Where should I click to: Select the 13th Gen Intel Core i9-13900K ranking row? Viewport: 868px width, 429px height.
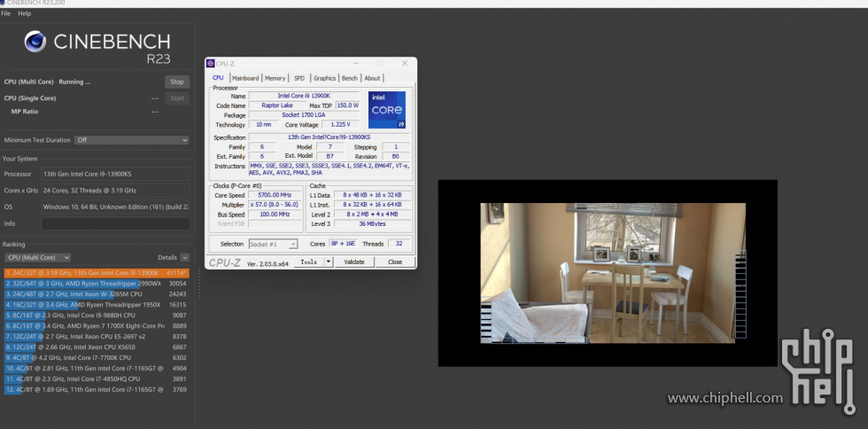97,273
